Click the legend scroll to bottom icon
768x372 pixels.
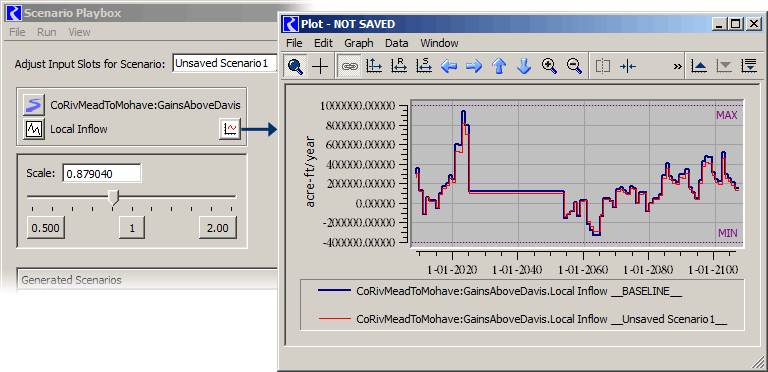[749, 66]
